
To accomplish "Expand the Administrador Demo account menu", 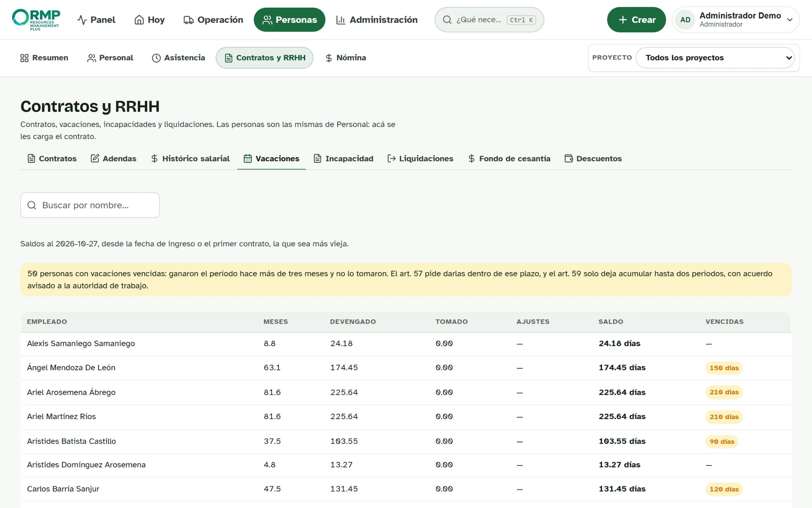I will [736, 20].
